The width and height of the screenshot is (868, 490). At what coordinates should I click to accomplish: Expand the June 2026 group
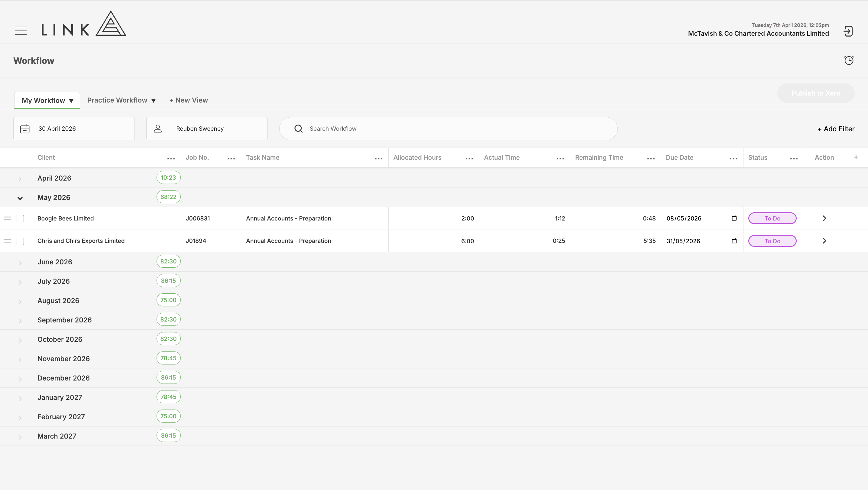[x=20, y=263]
